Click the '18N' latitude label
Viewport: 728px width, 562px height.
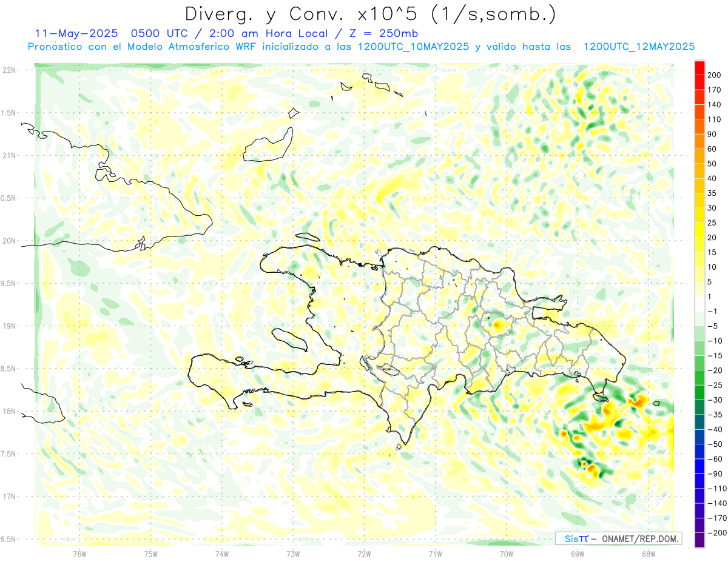(x=9, y=411)
